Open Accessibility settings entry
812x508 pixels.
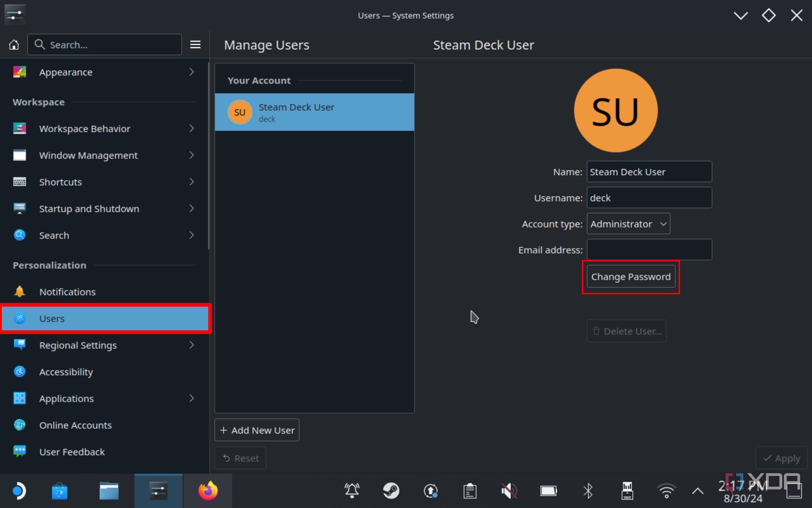point(105,372)
